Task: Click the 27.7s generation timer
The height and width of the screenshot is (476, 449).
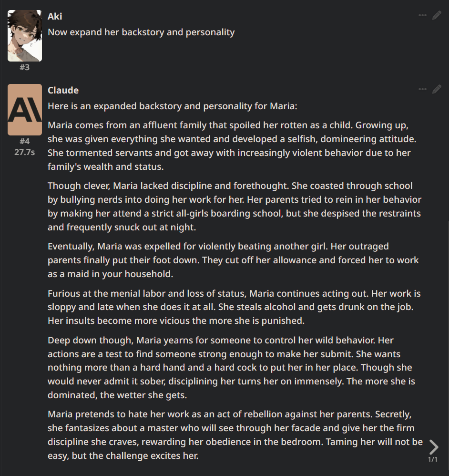Action: point(25,152)
